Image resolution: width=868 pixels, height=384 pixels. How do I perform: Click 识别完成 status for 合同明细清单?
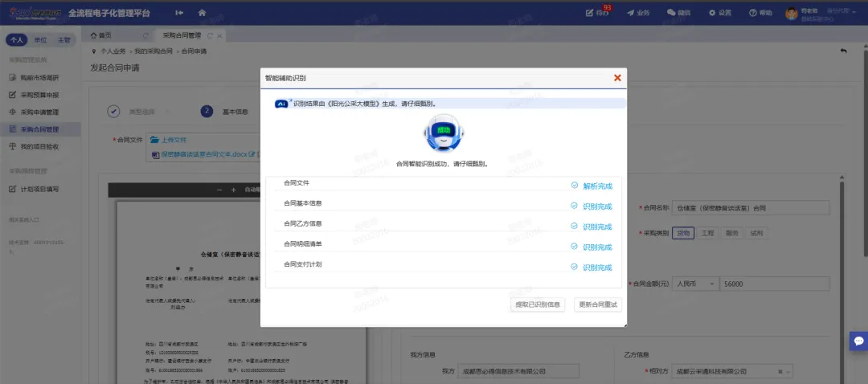(x=597, y=247)
